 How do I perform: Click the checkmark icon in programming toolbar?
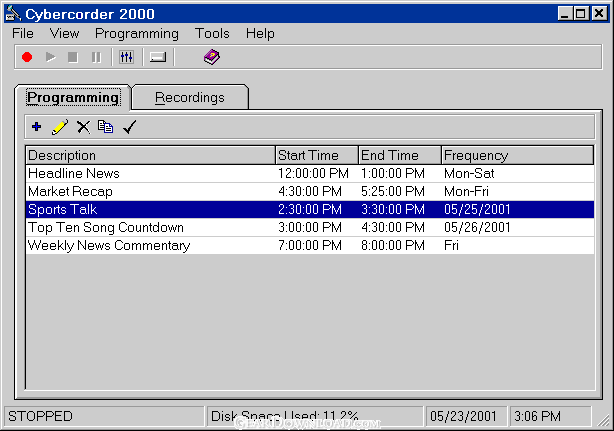tap(129, 127)
